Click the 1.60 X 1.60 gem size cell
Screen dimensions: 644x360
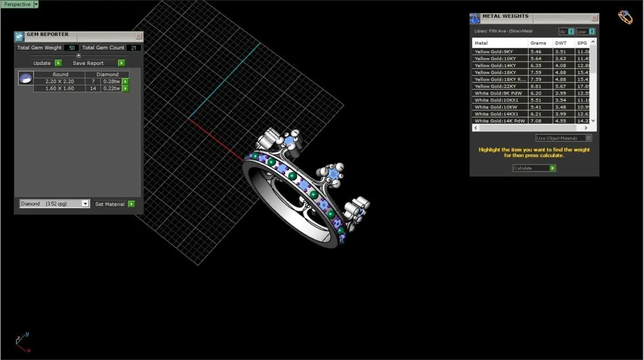[x=60, y=89]
